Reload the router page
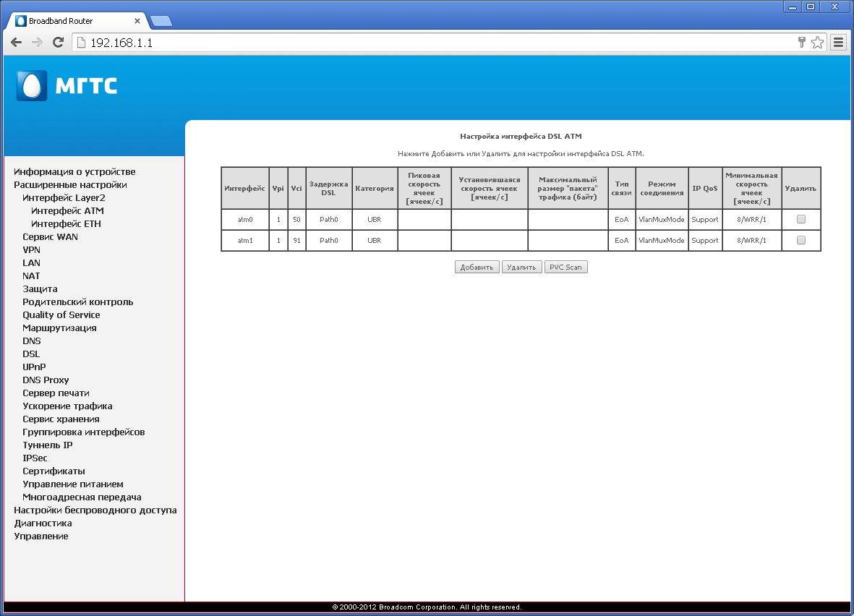Image resolution: width=854 pixels, height=616 pixels. (x=59, y=43)
